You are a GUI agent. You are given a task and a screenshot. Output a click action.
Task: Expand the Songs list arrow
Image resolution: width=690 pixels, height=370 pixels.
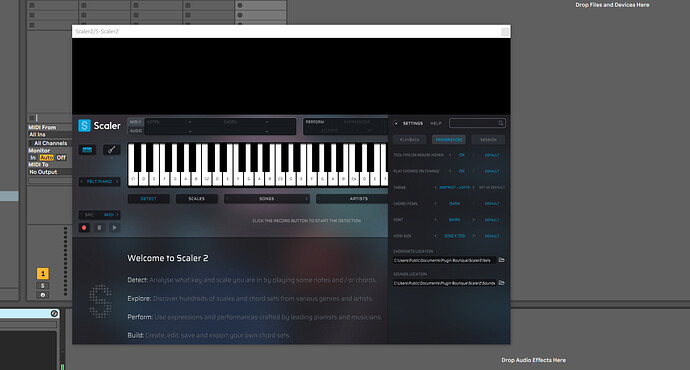[x=306, y=199]
